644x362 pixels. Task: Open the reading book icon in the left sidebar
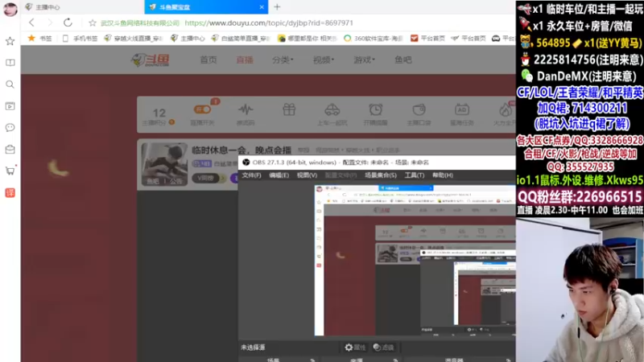(x=10, y=63)
